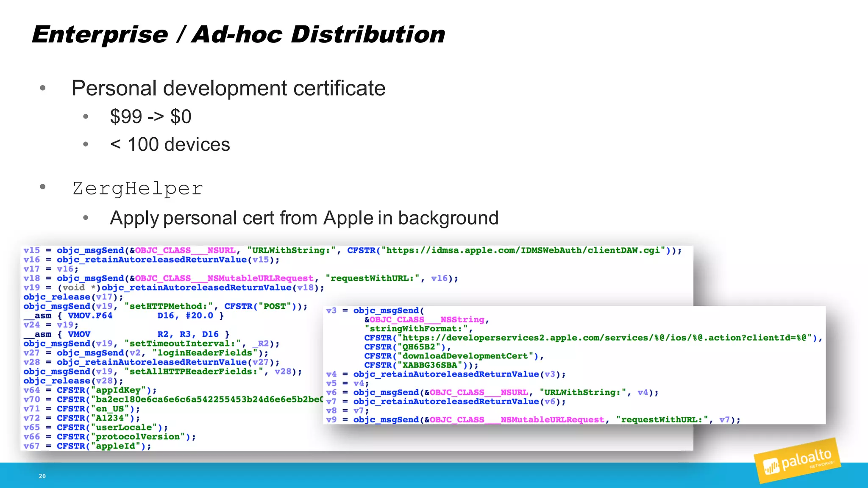Click the stringWithFormat: code line

pos(419,329)
